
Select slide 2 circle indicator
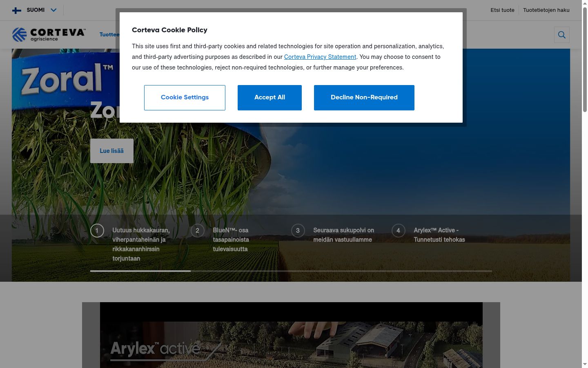[x=198, y=231]
